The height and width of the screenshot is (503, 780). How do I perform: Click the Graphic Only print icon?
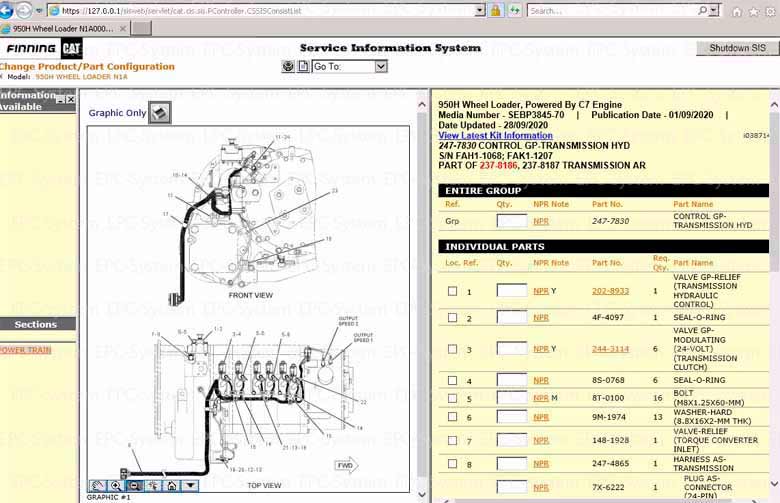tap(160, 112)
